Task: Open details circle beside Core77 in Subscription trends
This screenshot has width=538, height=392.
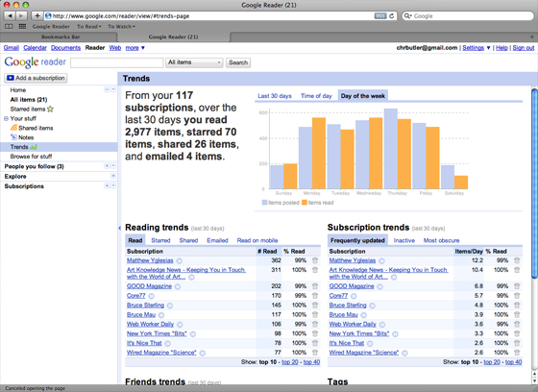Action: pyautogui.click(x=354, y=296)
